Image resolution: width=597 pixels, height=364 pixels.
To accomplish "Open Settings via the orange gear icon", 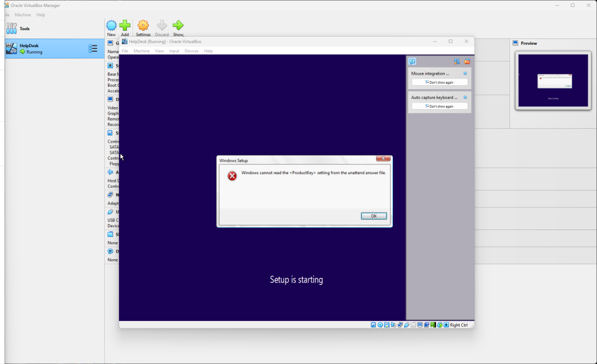I will pyautogui.click(x=143, y=26).
